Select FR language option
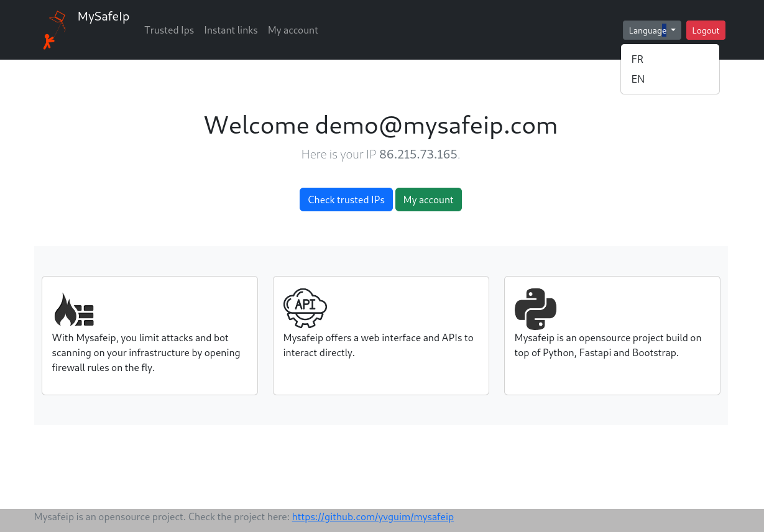764x532 pixels. tap(670, 59)
